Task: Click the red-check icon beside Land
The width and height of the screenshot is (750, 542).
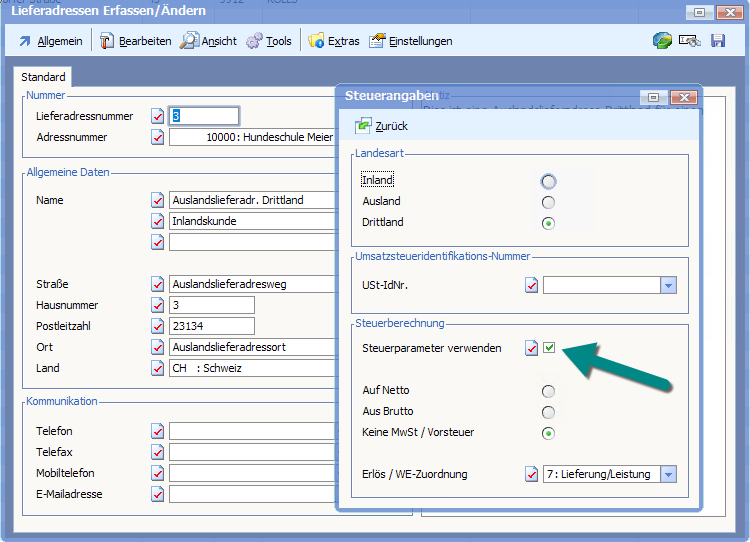Action: click(157, 368)
